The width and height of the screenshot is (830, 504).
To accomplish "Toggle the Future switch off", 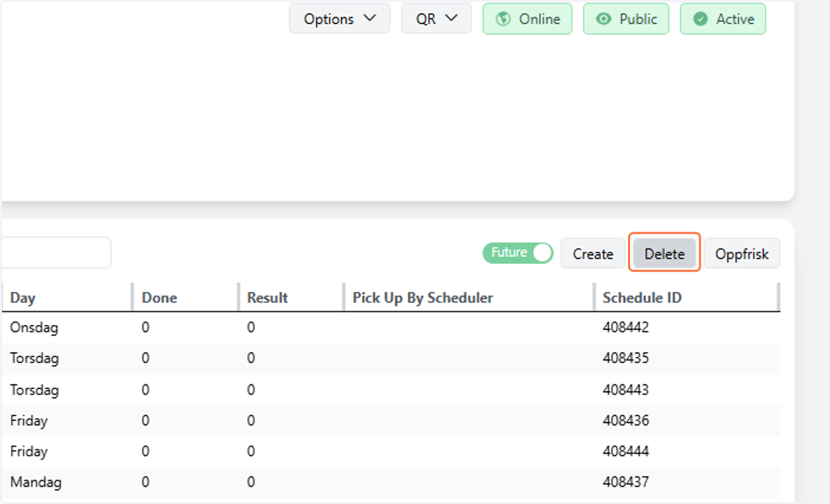I will pyautogui.click(x=517, y=253).
